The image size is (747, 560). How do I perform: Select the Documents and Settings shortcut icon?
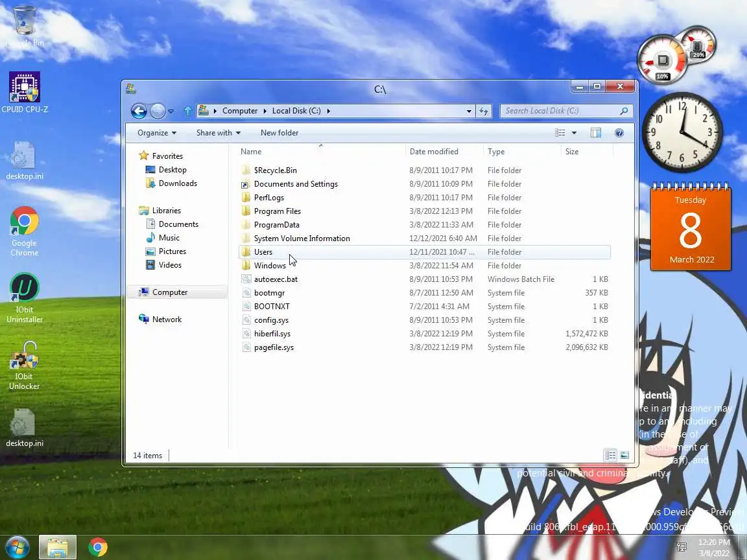246,184
